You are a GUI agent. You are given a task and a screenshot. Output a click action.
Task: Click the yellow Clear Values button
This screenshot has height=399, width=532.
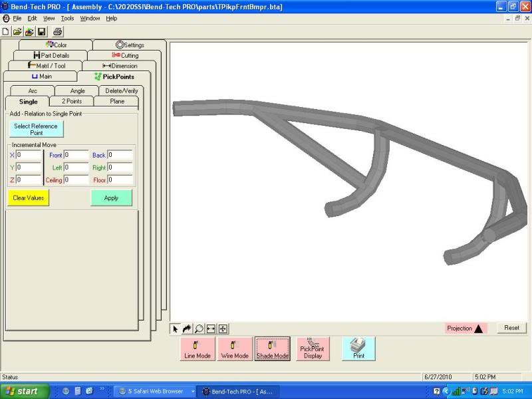[x=29, y=198]
